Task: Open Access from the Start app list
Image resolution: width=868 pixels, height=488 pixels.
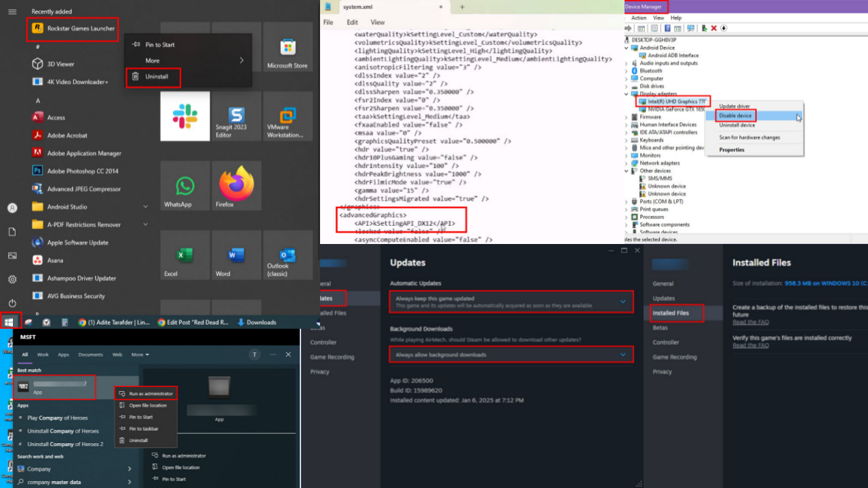Action: (56, 117)
